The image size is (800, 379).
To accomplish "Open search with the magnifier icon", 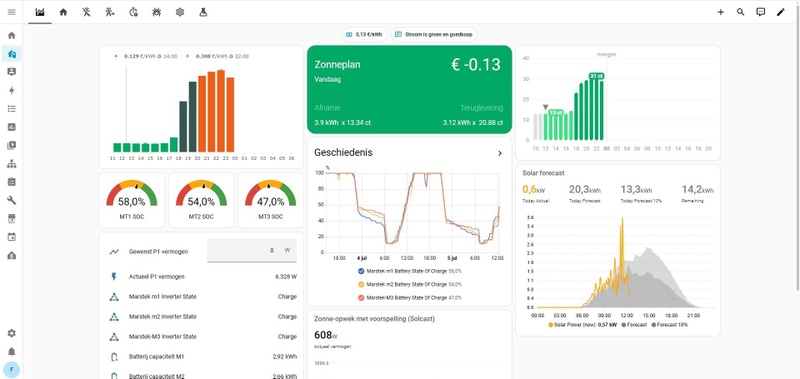I will click(x=740, y=12).
